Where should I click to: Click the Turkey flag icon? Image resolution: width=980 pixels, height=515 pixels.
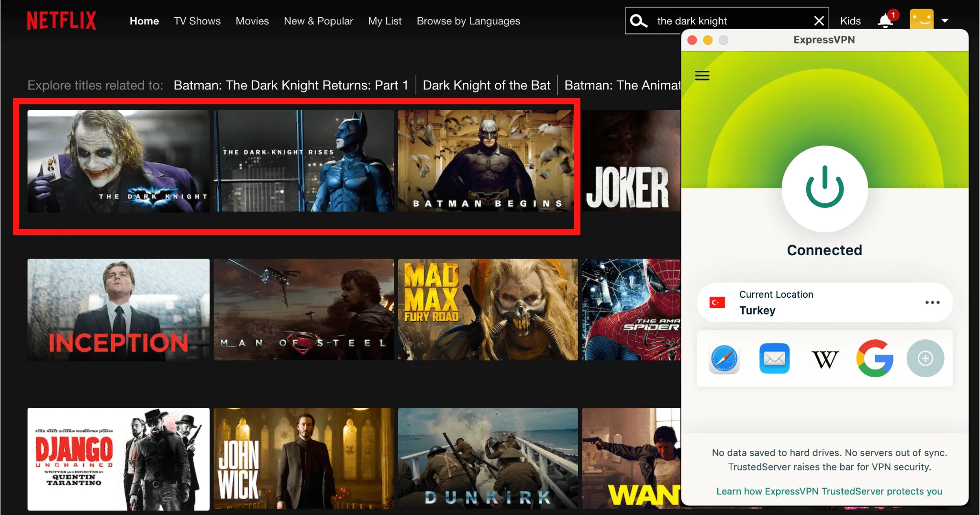point(717,302)
